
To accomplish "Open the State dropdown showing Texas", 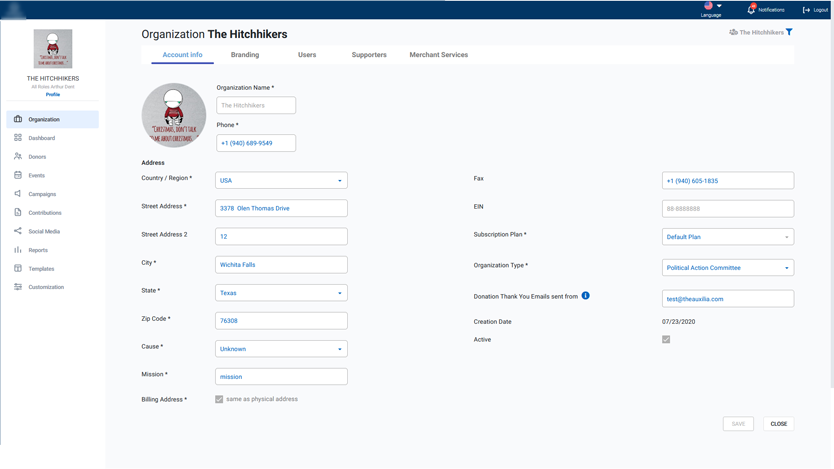I will [281, 293].
